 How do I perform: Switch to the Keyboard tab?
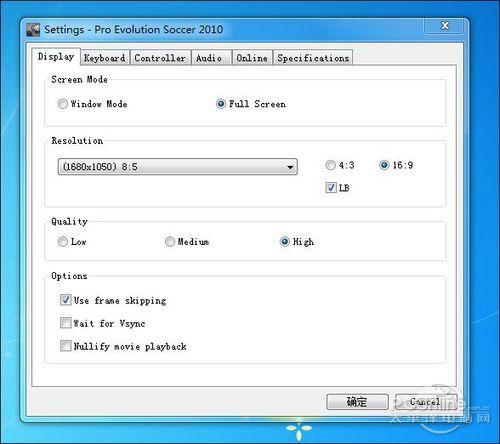pyautogui.click(x=104, y=58)
